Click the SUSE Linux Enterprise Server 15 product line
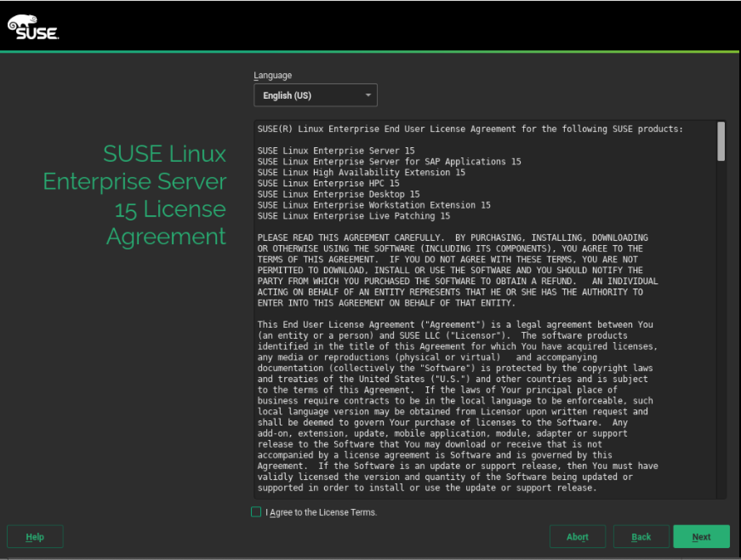Viewport: 741px width, 560px height. tap(336, 150)
